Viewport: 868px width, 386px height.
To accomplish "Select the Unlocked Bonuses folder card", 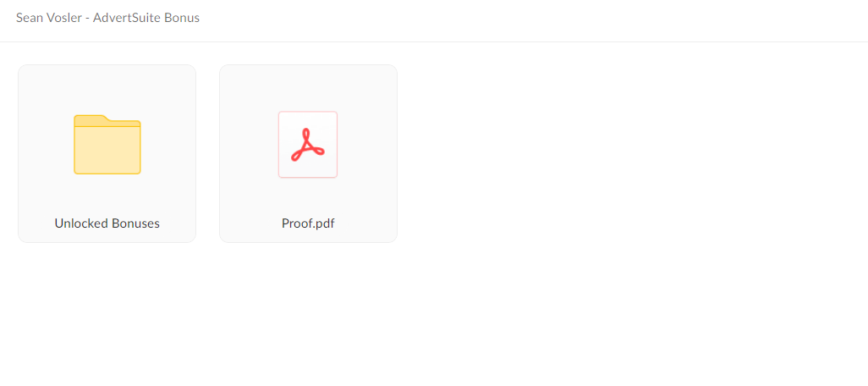I will [107, 153].
